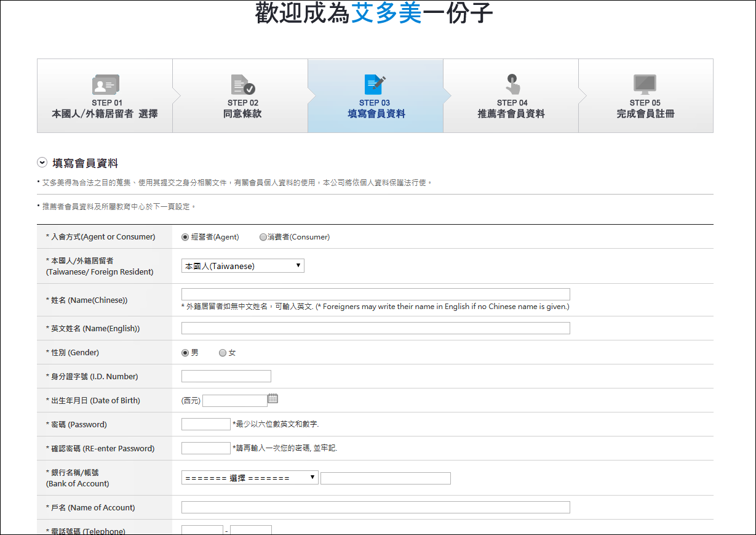Open the bank name 選擇 dropdown

coord(250,478)
